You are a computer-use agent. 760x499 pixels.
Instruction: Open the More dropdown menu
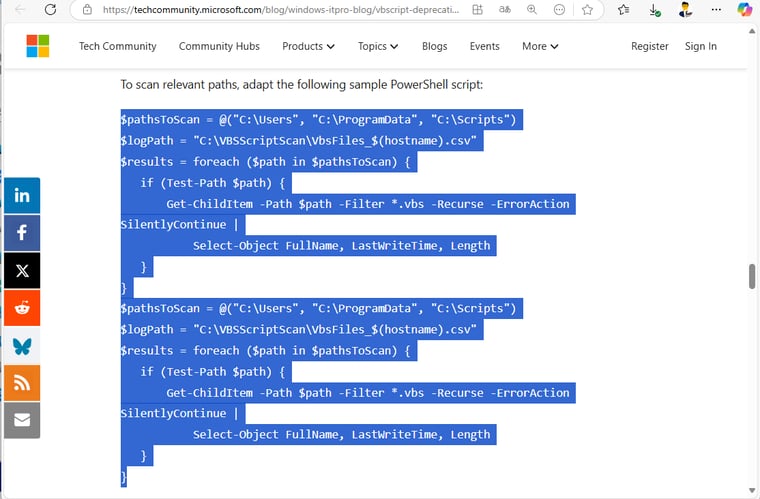540,46
